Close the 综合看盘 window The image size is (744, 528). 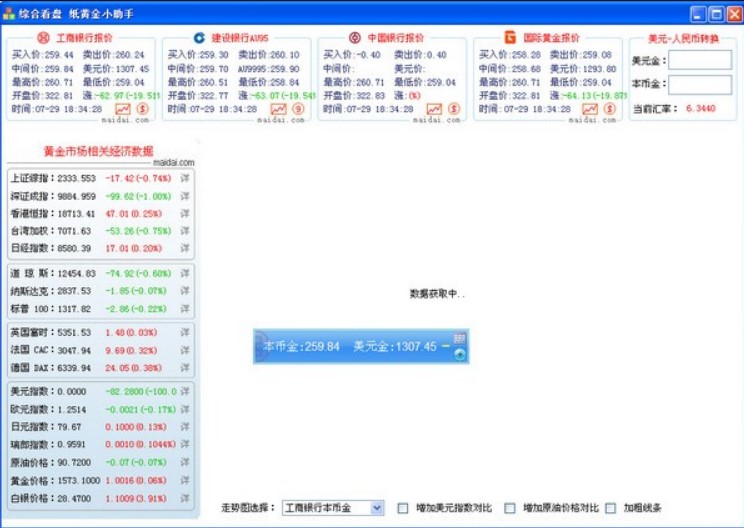(734, 14)
